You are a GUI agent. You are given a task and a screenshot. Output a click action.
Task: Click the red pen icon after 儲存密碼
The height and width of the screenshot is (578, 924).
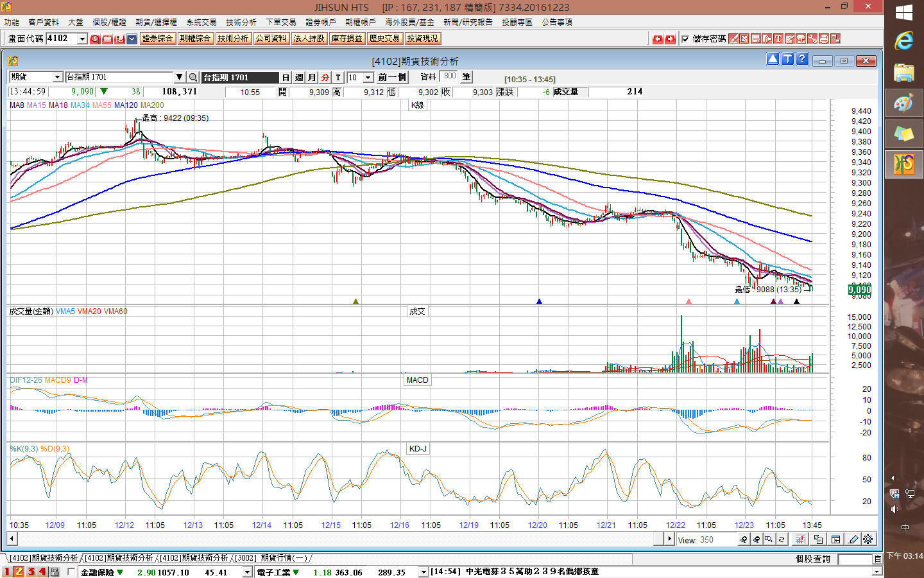[733, 39]
